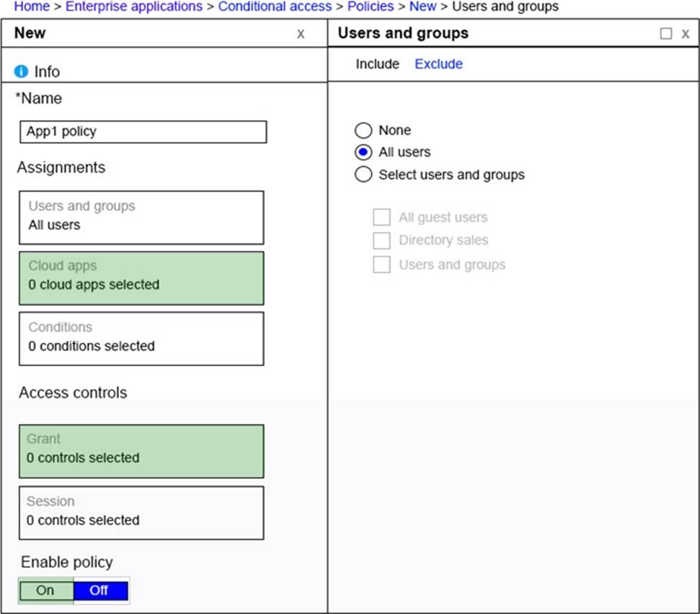Select the All users radio option
Image resolution: width=700 pixels, height=614 pixels.
tap(364, 152)
